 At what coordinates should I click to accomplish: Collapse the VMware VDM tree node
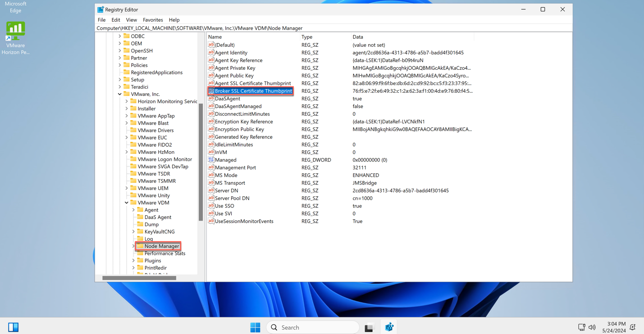(x=127, y=203)
